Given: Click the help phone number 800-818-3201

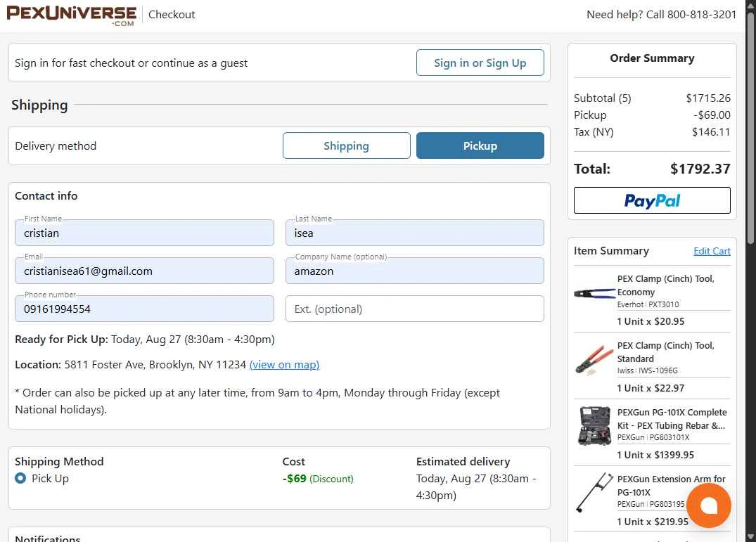Looking at the screenshot, I should (702, 15).
